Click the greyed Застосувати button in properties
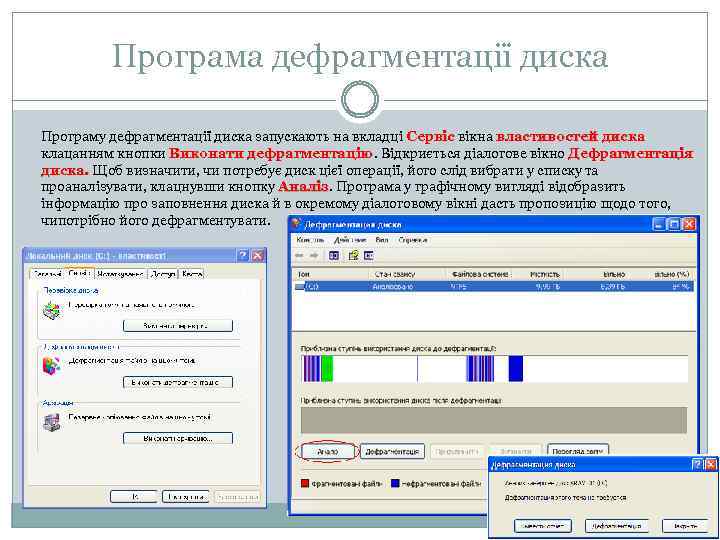The height and width of the screenshot is (540, 720). click(x=237, y=496)
